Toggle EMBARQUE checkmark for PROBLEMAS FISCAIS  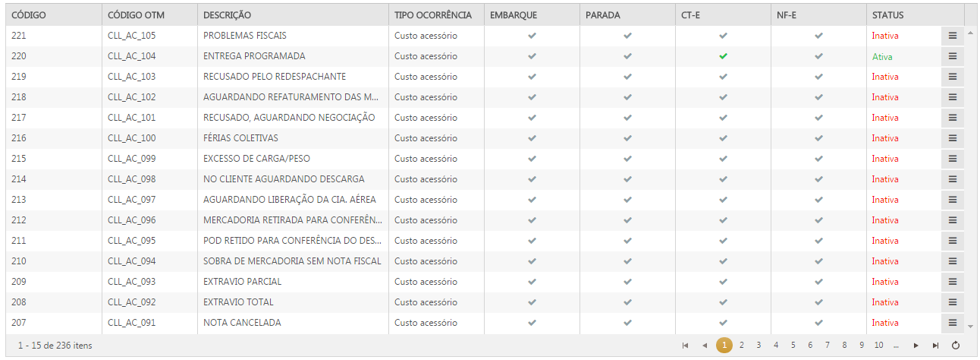[x=532, y=36]
